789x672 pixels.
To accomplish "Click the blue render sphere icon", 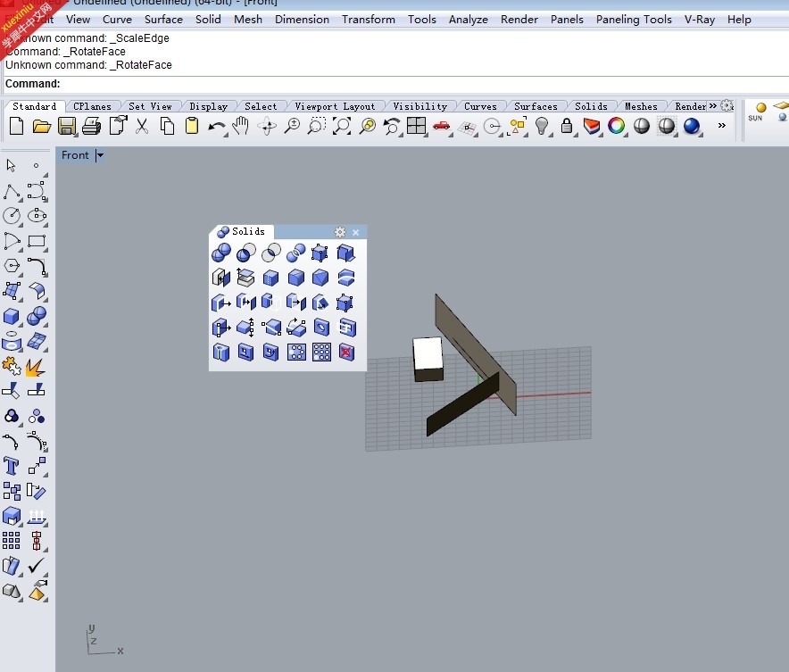I will pyautogui.click(x=692, y=126).
